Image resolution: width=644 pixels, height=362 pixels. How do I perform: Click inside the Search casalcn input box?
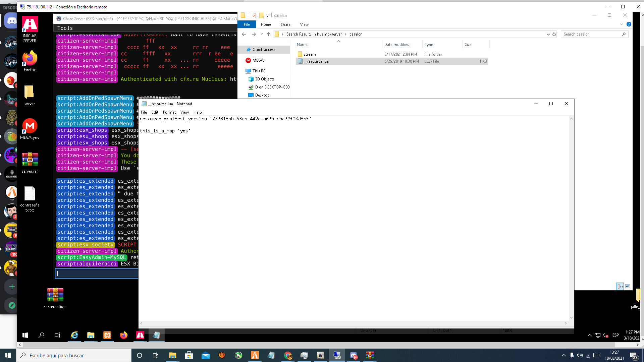click(x=590, y=34)
